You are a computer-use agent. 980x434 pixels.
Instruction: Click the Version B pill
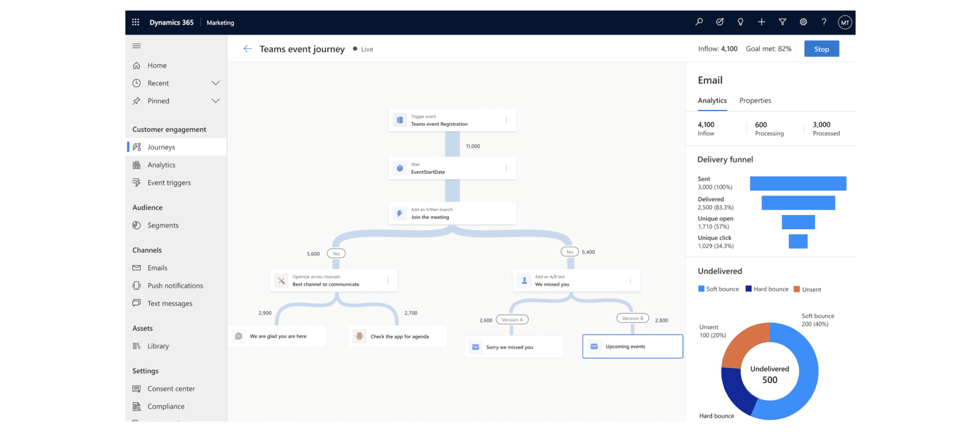[633, 318]
